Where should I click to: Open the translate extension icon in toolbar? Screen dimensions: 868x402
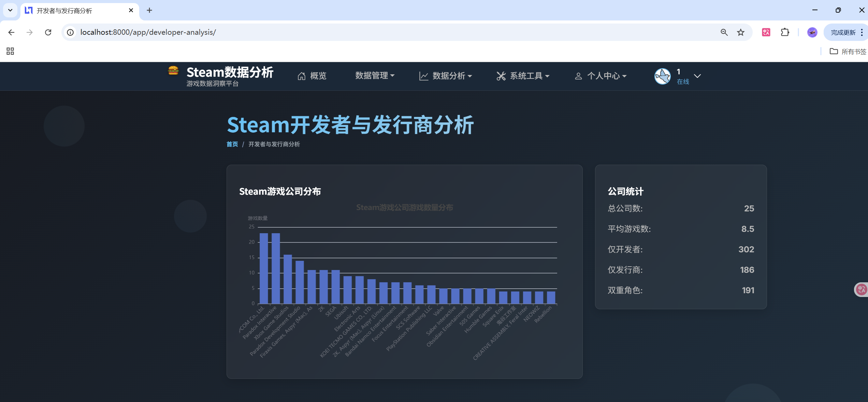[x=766, y=32]
